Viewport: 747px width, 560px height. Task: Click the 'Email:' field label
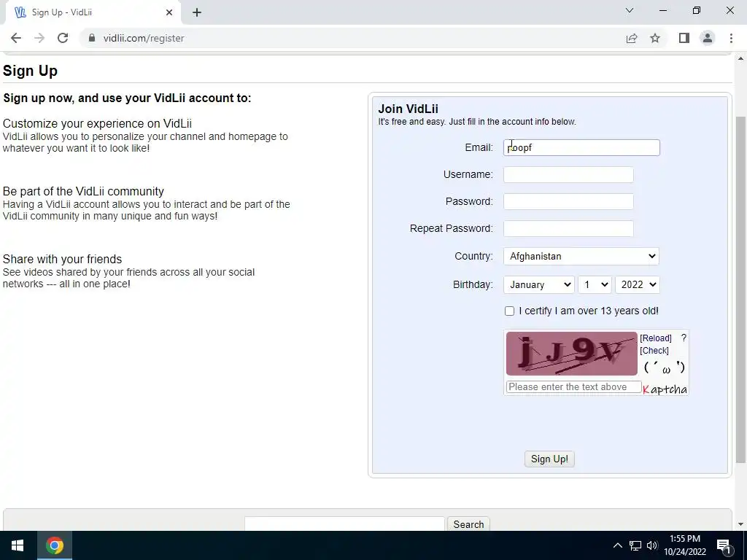[x=479, y=147]
